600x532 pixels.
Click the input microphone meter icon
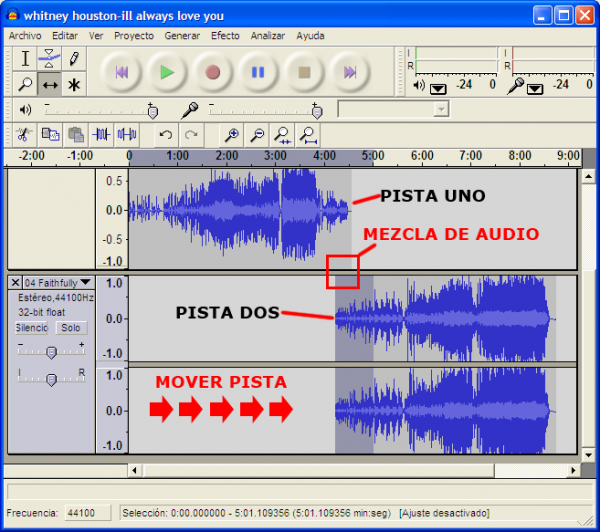[x=515, y=86]
